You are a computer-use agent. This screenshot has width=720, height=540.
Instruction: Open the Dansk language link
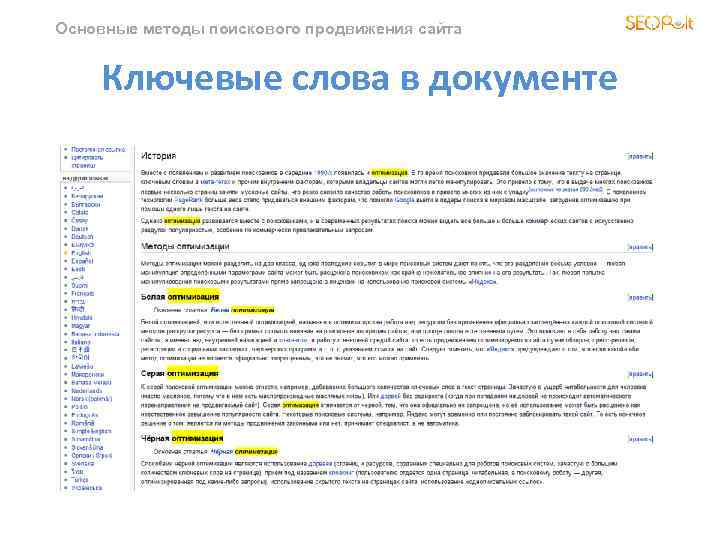[79, 229]
